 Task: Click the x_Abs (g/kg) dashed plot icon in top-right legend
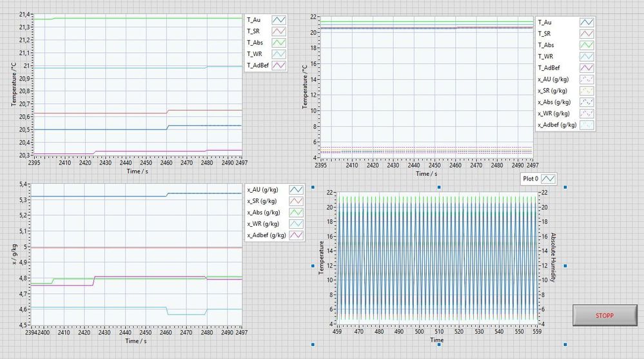pyautogui.click(x=587, y=102)
